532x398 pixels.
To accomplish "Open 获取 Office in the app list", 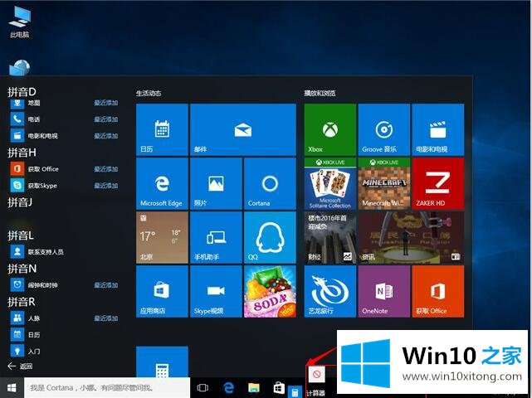I will pyautogui.click(x=63, y=169).
